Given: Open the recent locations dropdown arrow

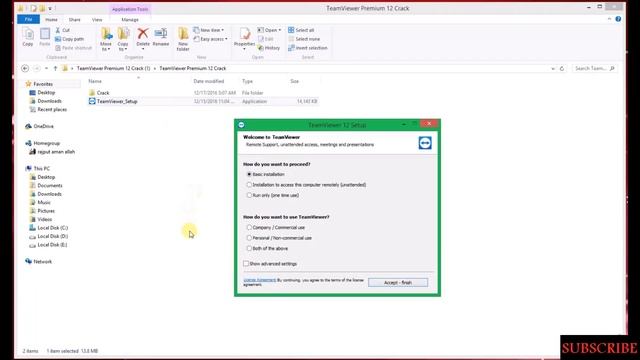Looking at the screenshot, I should (46, 69).
